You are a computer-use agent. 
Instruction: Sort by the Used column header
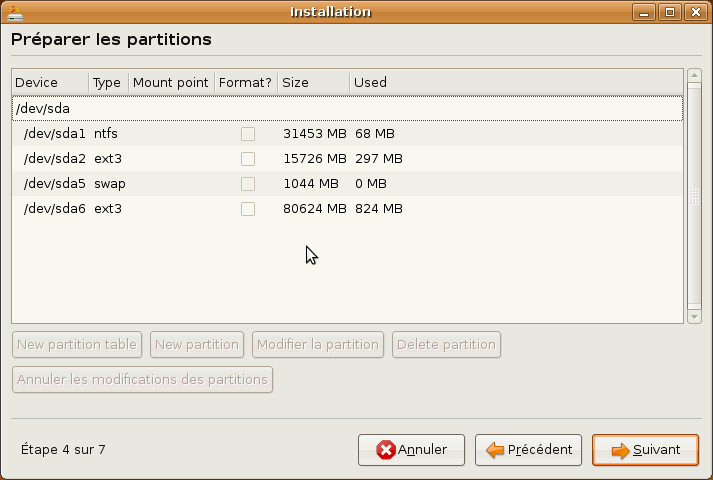click(517, 82)
